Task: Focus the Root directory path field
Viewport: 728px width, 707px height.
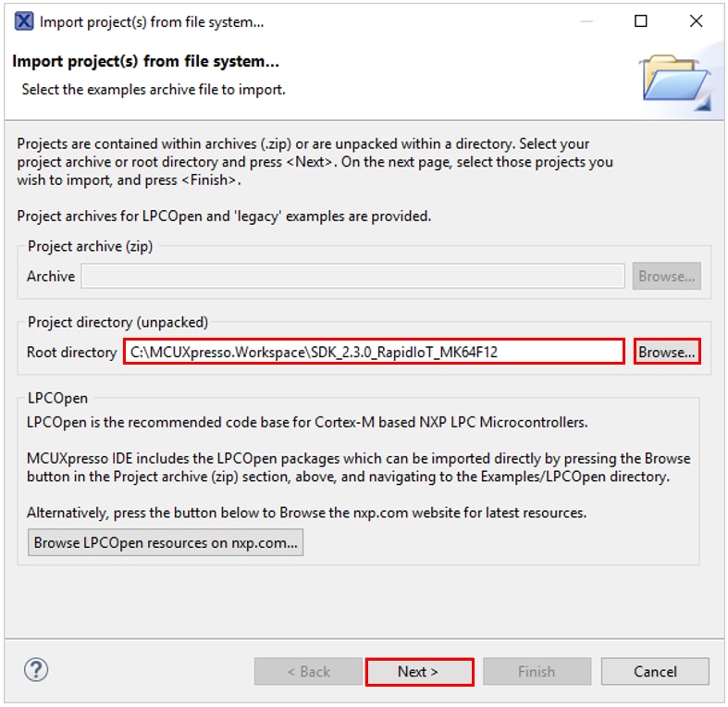Action: pyautogui.click(x=374, y=352)
